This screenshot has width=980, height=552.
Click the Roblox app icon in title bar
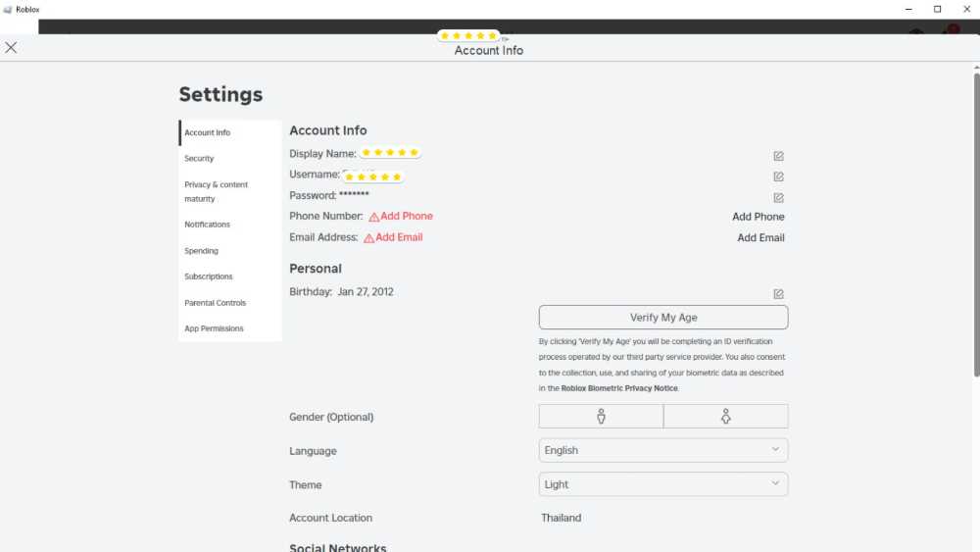8,10
